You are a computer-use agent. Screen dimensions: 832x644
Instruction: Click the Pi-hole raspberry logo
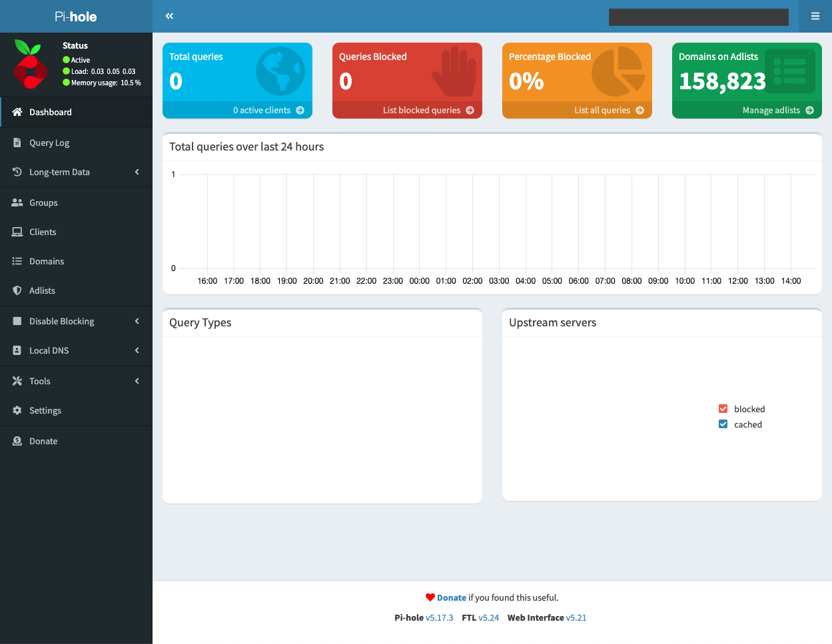30,64
